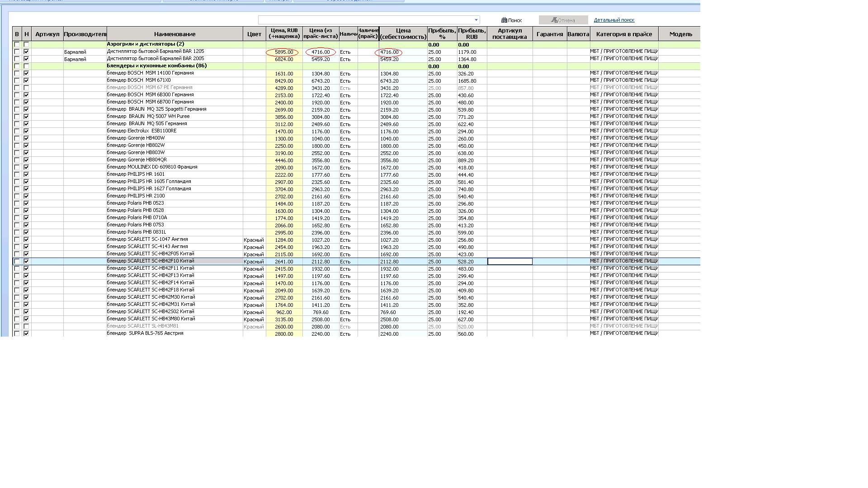Toggle the Н checkbox for BOSCH MSM 14100 row
The image size is (868, 488).
pos(26,74)
